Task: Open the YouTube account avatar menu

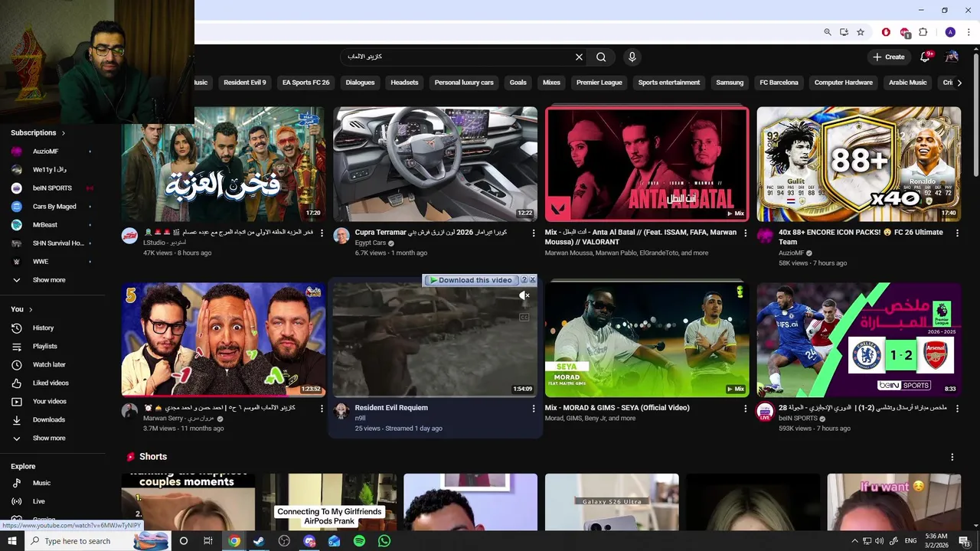Action: [x=952, y=57]
